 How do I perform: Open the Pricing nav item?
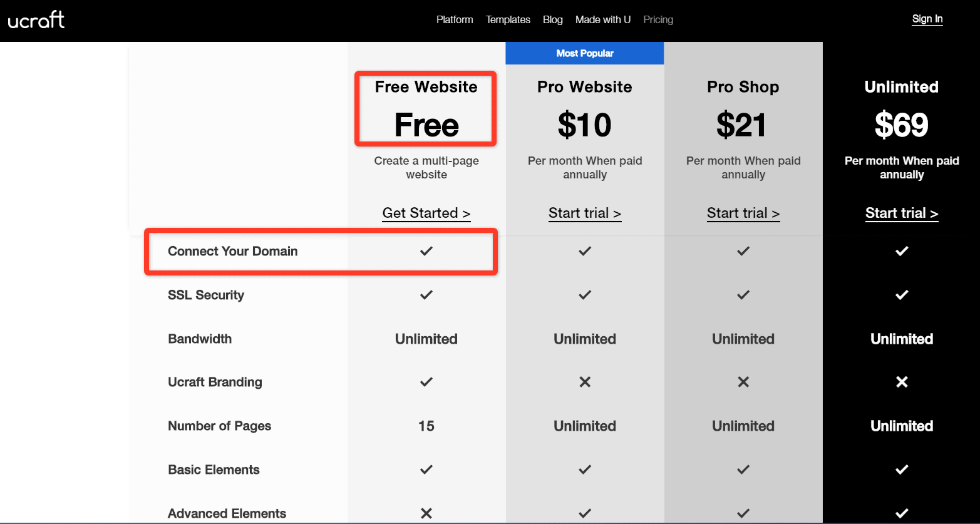coord(658,19)
